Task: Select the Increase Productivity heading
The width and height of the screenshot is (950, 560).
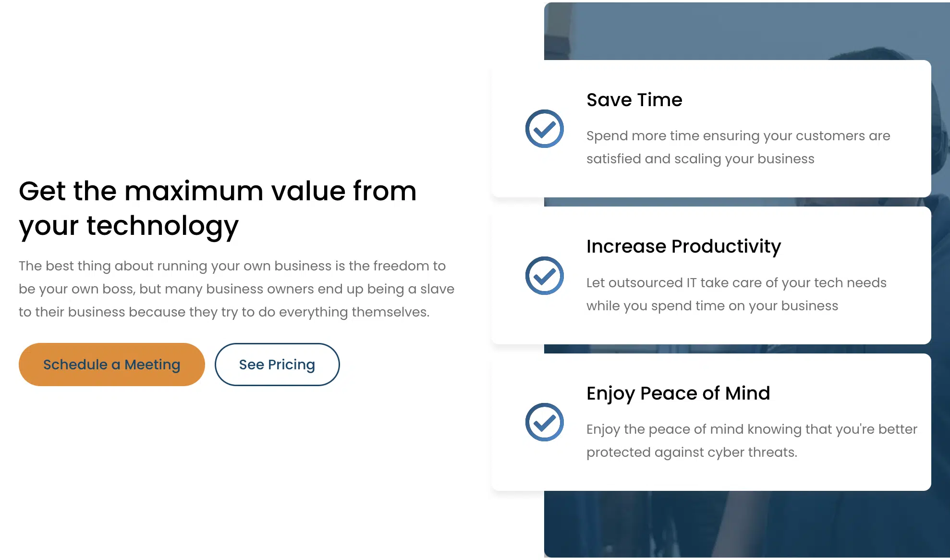Action: click(x=683, y=246)
